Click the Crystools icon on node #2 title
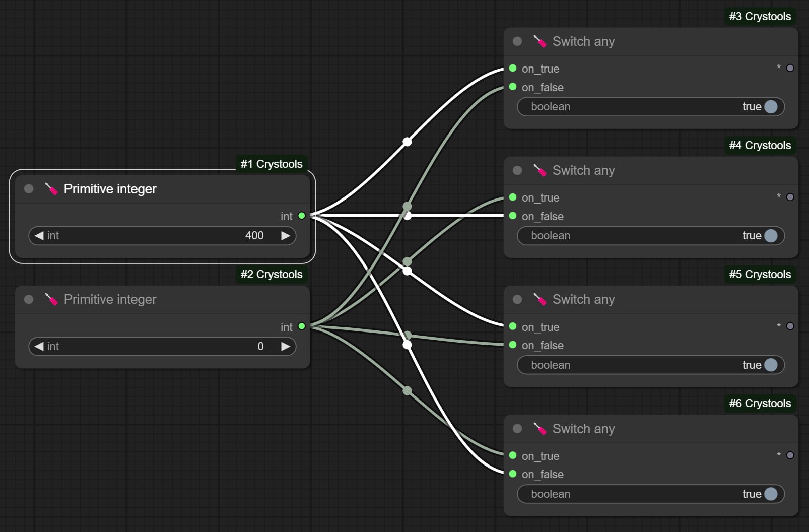This screenshot has width=809, height=532. click(x=51, y=299)
